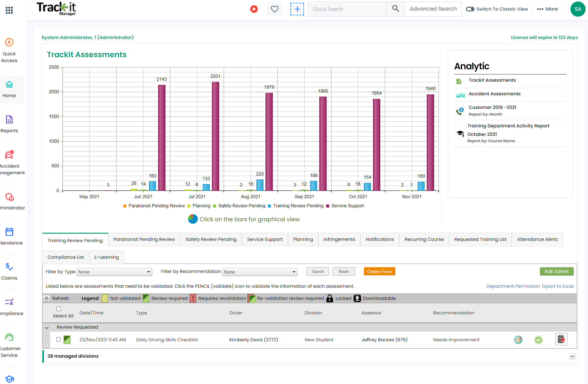The height and width of the screenshot is (384, 588).
Task: Open the Reports section in the sidebar
Action: click(x=9, y=123)
